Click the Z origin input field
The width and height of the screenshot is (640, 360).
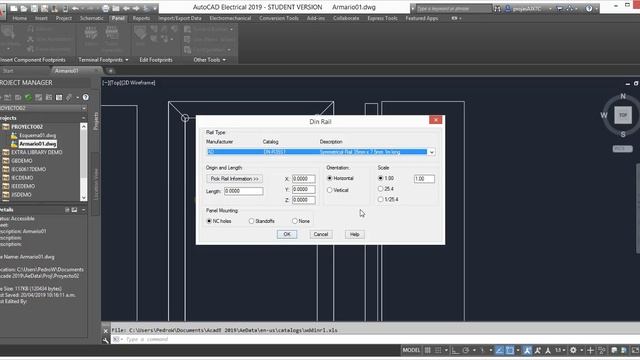[x=304, y=200]
